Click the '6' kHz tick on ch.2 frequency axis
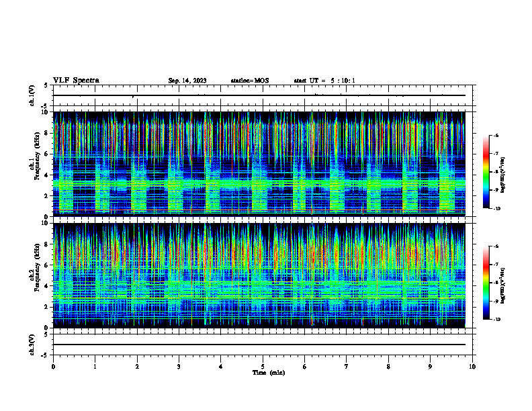Image resolution: width=532 pixels, height=411 pixels. 47,265
